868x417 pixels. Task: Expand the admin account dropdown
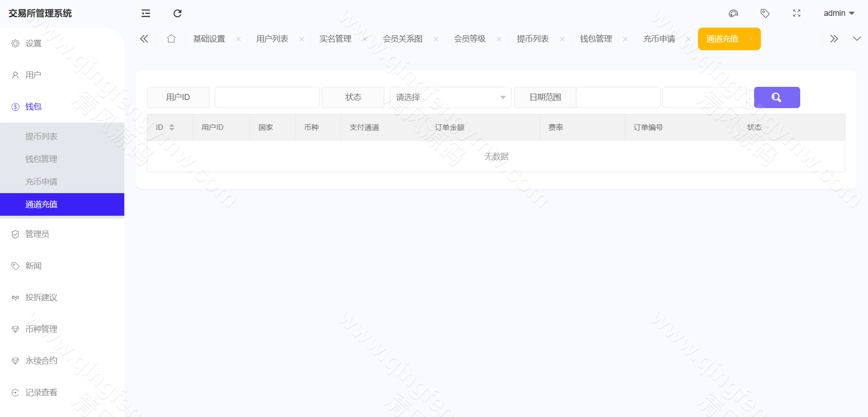839,13
